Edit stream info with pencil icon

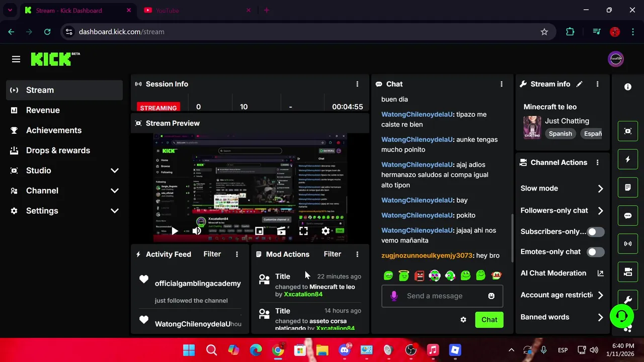pyautogui.click(x=580, y=84)
